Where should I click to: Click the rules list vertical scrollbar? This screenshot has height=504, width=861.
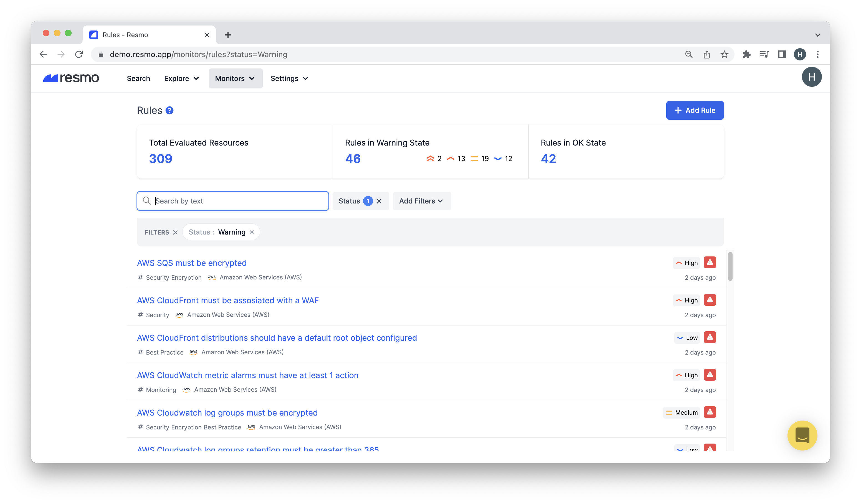click(730, 266)
